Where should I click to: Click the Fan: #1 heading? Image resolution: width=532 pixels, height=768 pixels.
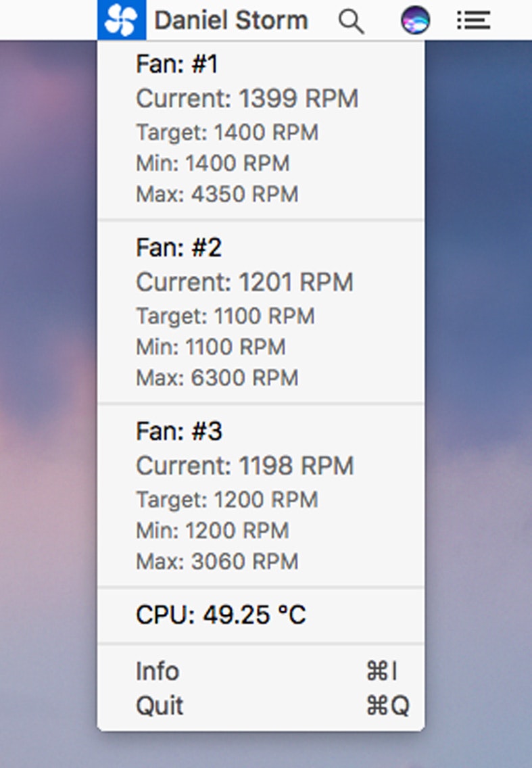point(177,64)
